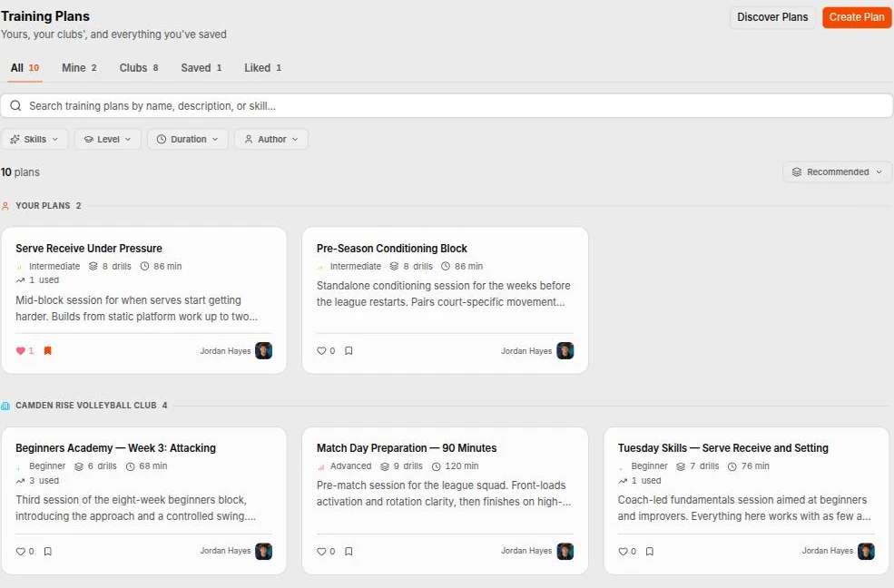Click drills stack icon on Beginners Academy card

(x=79, y=466)
